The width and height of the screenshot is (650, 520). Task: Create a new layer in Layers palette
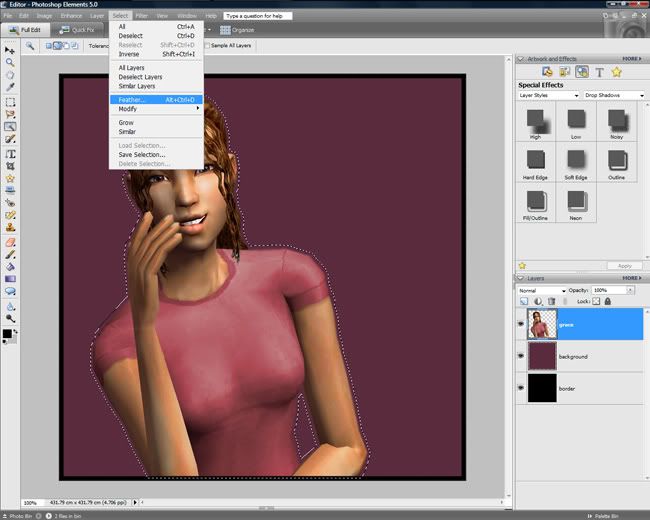click(524, 301)
